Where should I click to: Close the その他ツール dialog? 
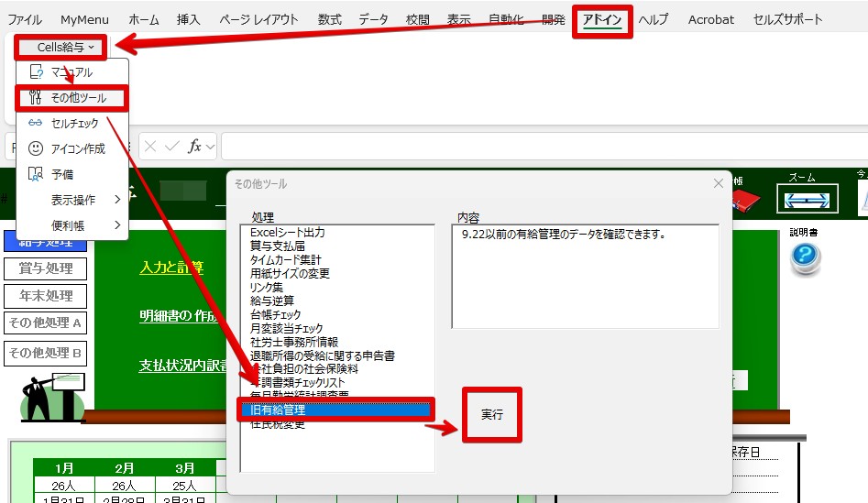click(x=718, y=183)
